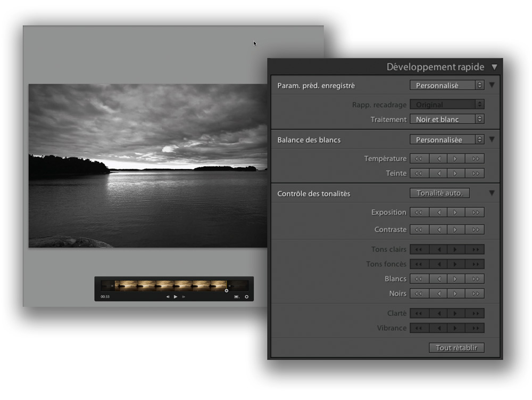Collapse the Balance des blancs section triangle
This screenshot has width=532, height=400.
tap(492, 139)
